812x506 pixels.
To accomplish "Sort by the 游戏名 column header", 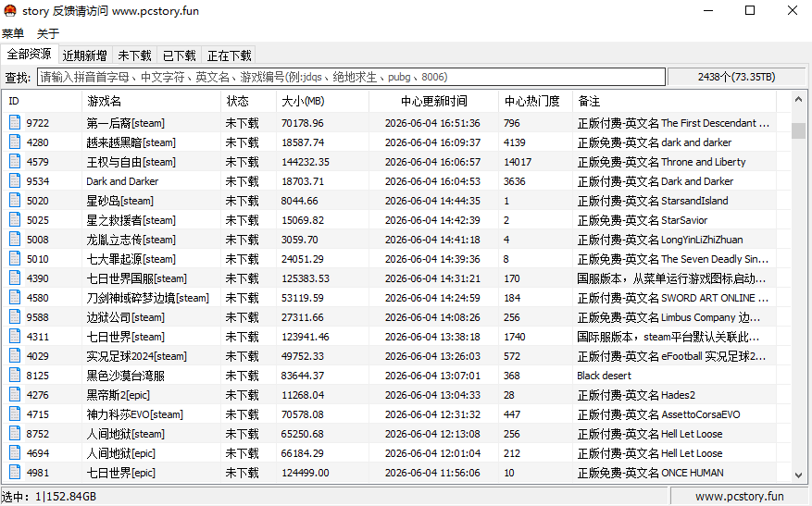I will tap(151, 101).
